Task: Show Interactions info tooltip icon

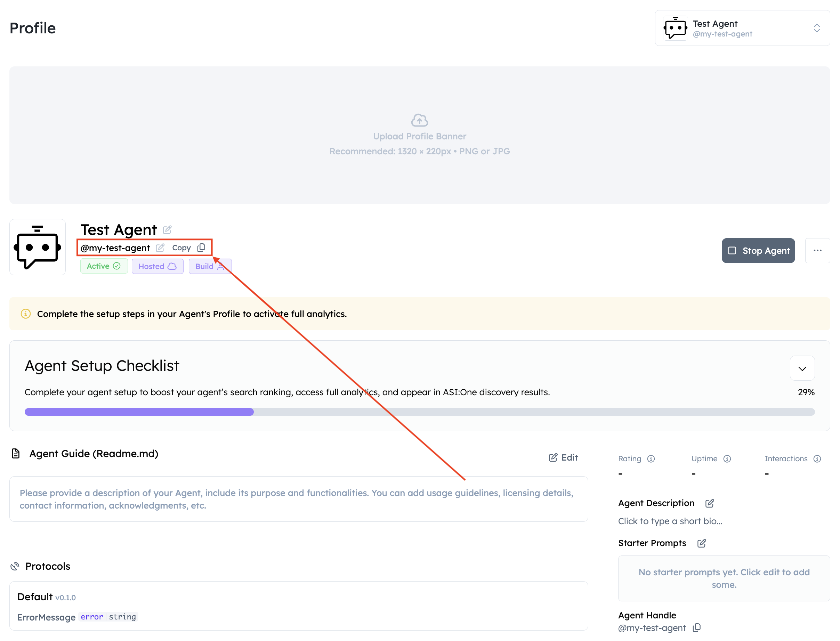Action: (817, 459)
